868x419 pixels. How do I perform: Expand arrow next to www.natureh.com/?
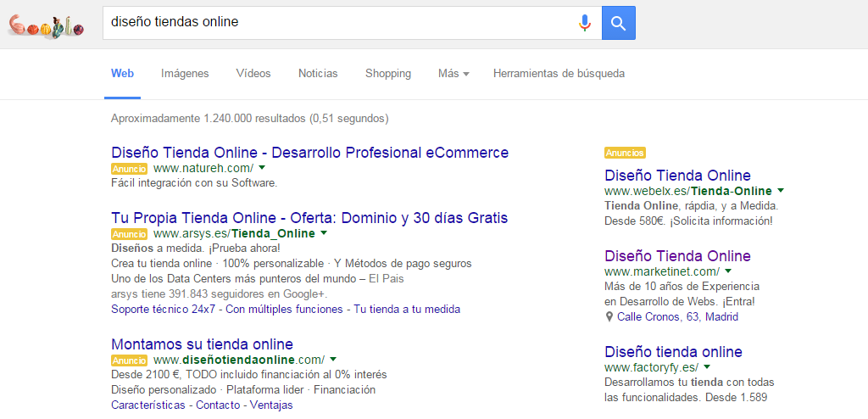pyautogui.click(x=263, y=167)
